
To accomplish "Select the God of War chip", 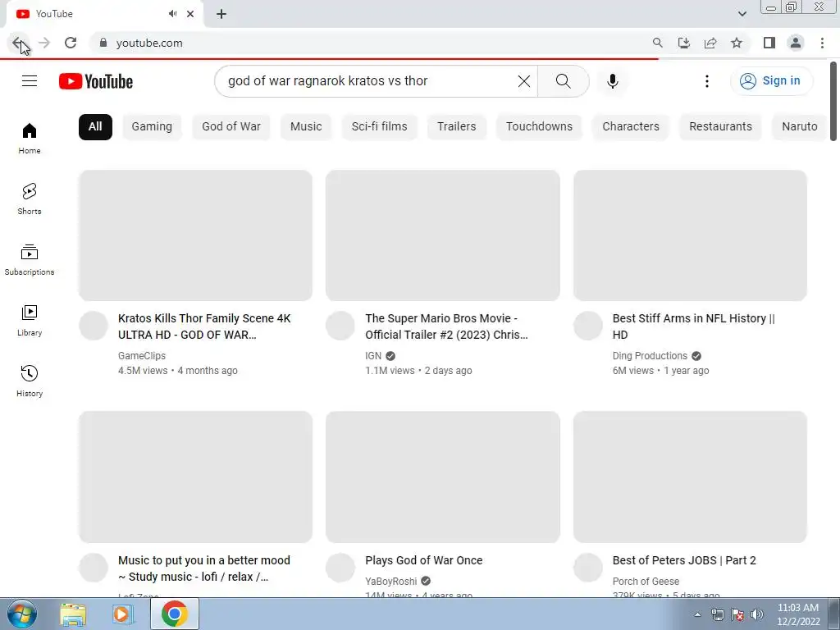I will click(x=231, y=127).
